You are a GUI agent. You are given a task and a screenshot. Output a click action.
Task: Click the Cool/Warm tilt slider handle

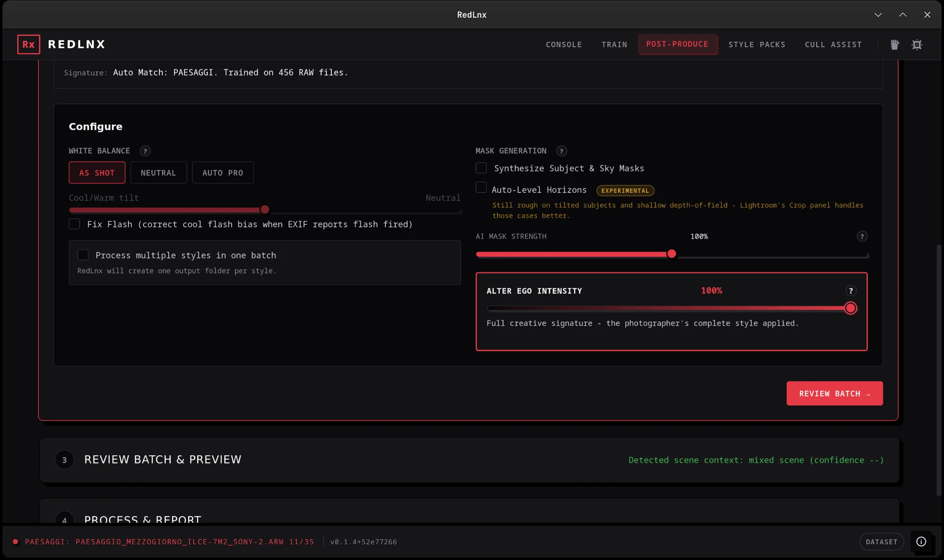coord(265,210)
